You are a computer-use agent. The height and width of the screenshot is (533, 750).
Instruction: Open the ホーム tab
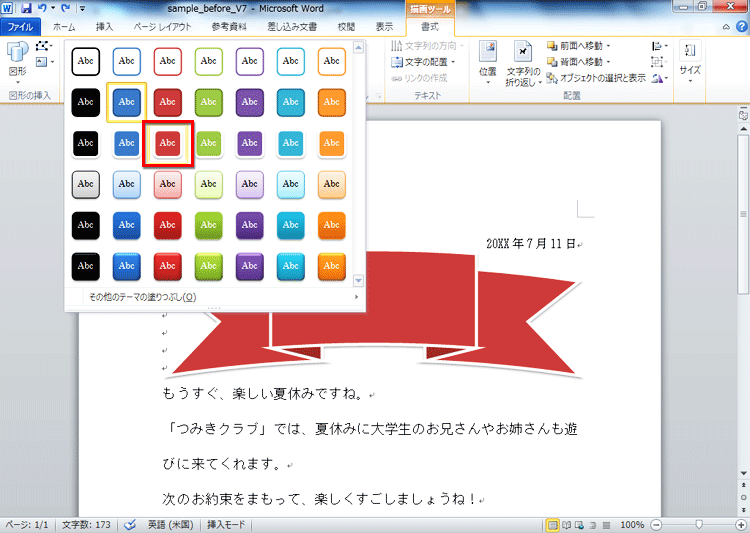coord(64,27)
